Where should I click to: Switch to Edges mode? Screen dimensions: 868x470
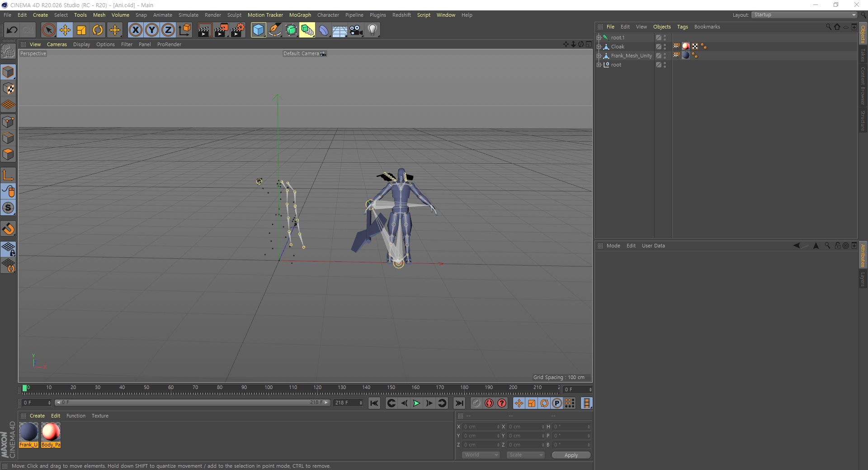click(8, 138)
